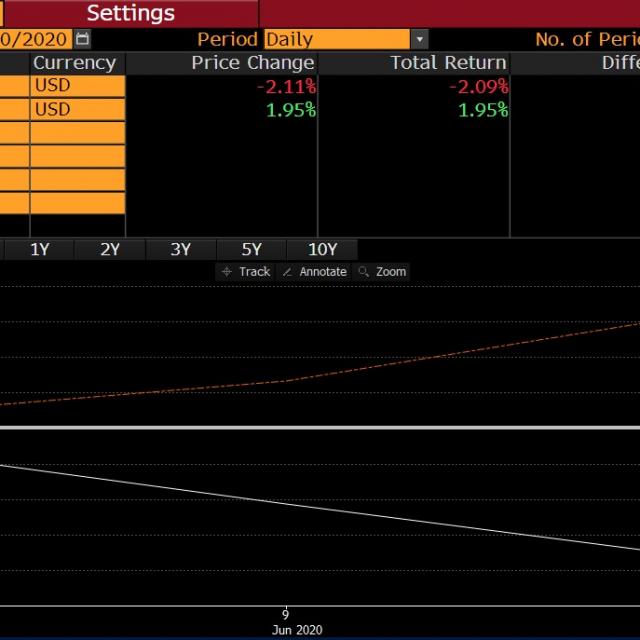Choose the 3Y range tab
This screenshot has height=640, width=640.
pyautogui.click(x=180, y=250)
